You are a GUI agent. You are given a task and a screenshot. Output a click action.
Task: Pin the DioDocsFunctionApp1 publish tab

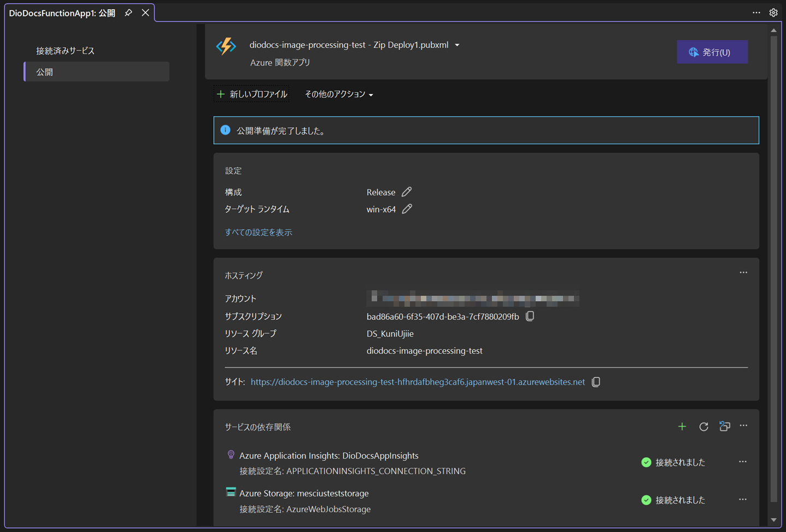pos(128,13)
